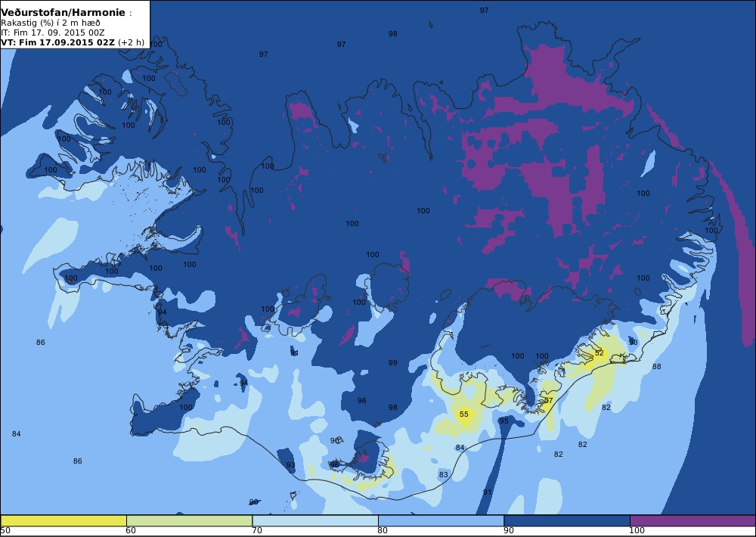Click the "IT: Fim 17. 09. 2015 00Z" line

point(52,33)
